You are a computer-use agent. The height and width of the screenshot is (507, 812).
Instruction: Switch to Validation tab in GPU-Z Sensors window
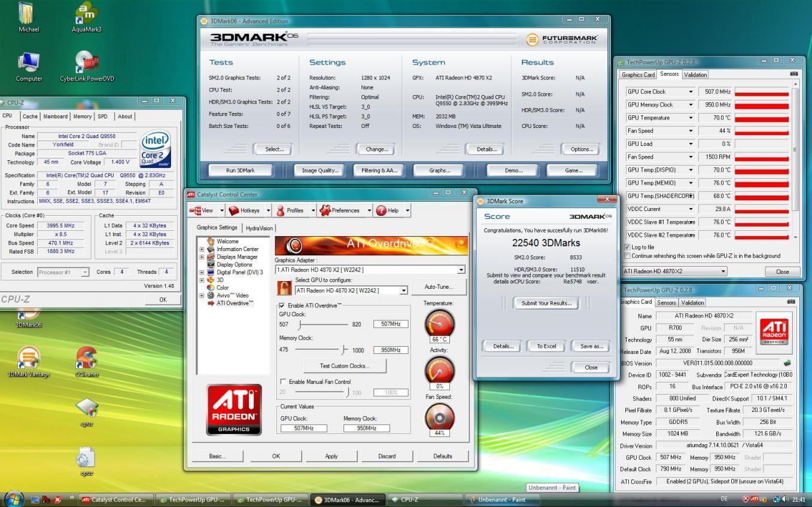click(x=694, y=75)
